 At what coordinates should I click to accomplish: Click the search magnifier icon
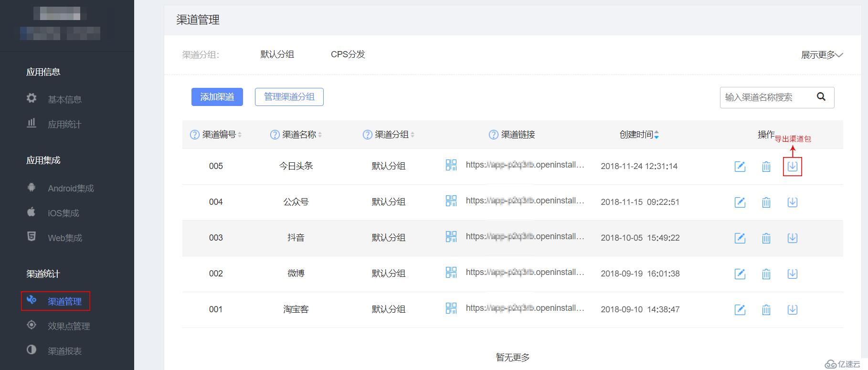821,96
